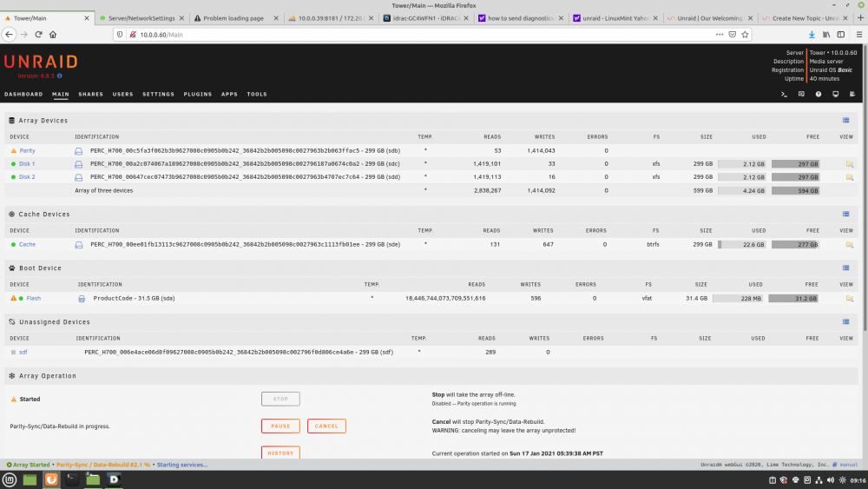
Task: Open terminal icon in Unraid header
Action: click(x=784, y=94)
